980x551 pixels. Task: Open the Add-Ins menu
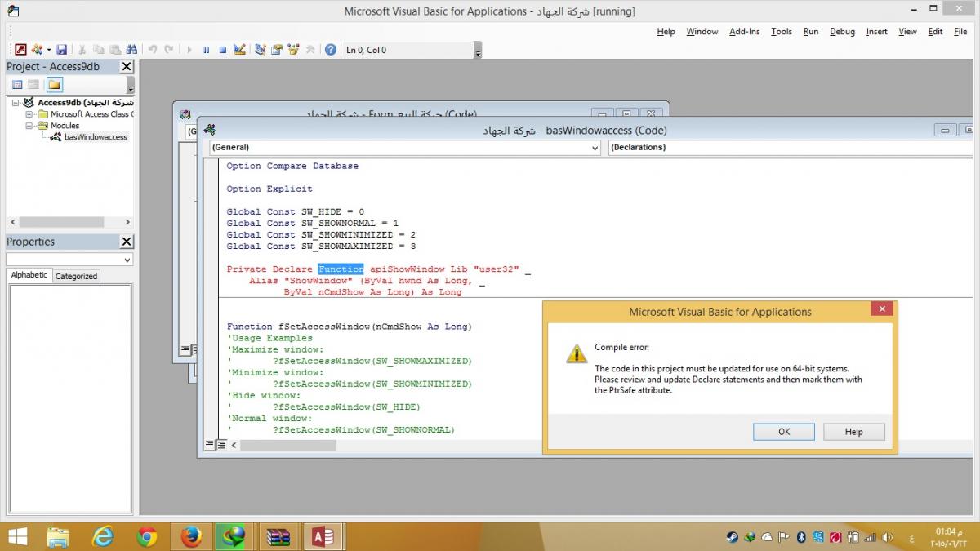point(745,32)
